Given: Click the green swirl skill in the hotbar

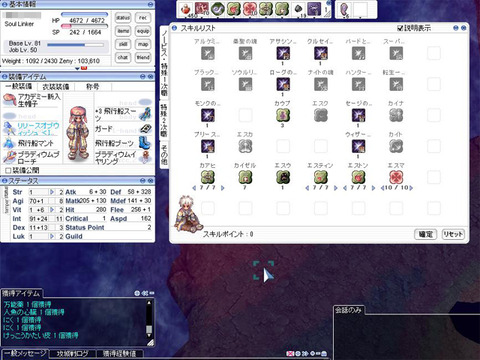Looking at the screenshot, I should (x=217, y=9).
